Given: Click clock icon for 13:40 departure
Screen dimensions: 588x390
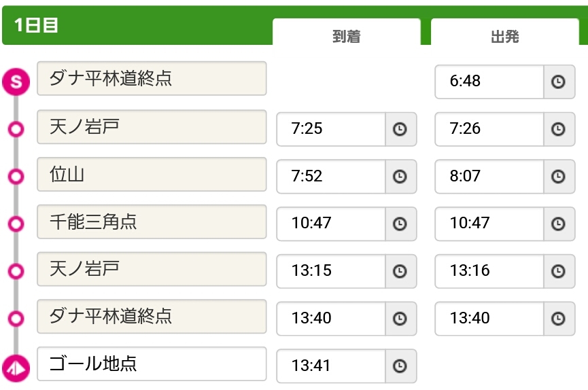Looking at the screenshot, I should [559, 319].
